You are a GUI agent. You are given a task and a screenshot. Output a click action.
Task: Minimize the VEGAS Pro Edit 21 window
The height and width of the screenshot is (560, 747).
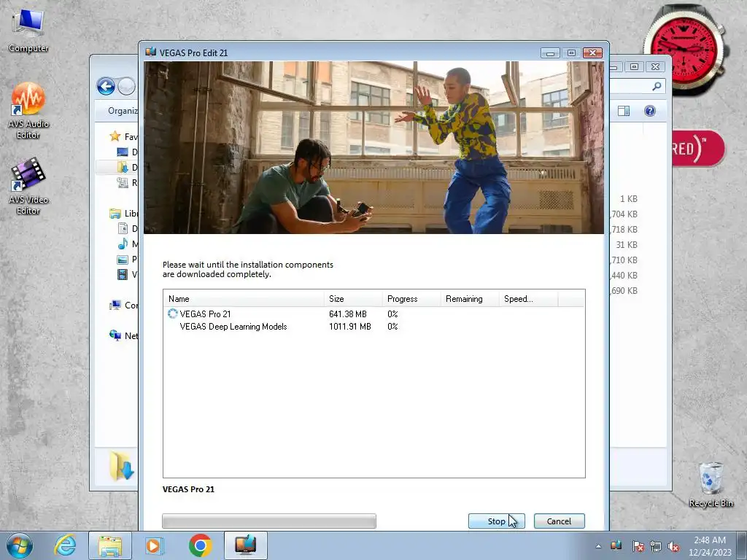click(x=550, y=52)
